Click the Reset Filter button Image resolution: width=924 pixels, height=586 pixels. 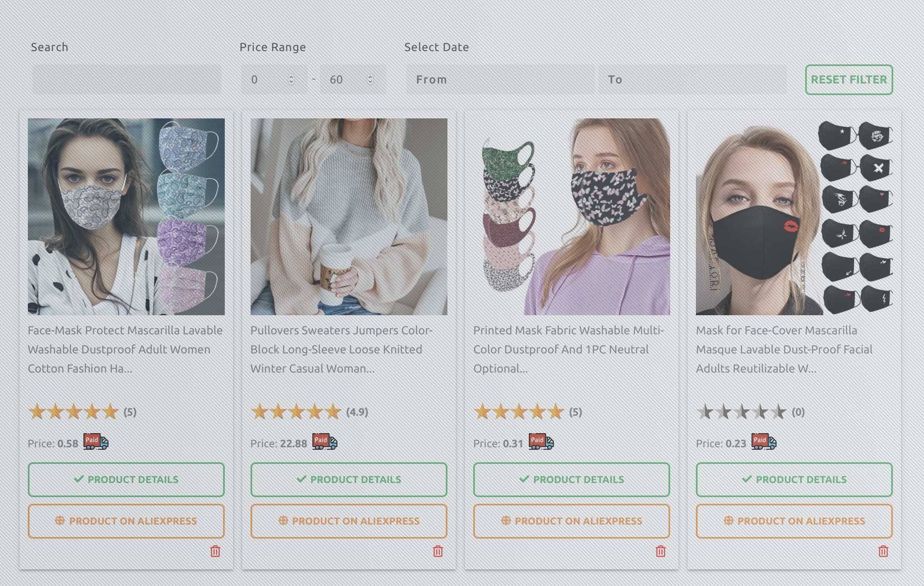coord(849,80)
